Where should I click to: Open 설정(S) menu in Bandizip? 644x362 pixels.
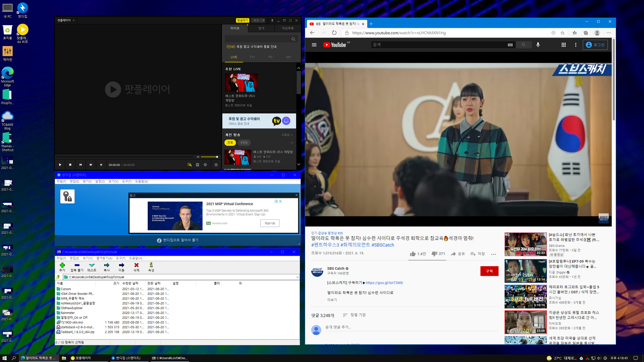(100, 181)
